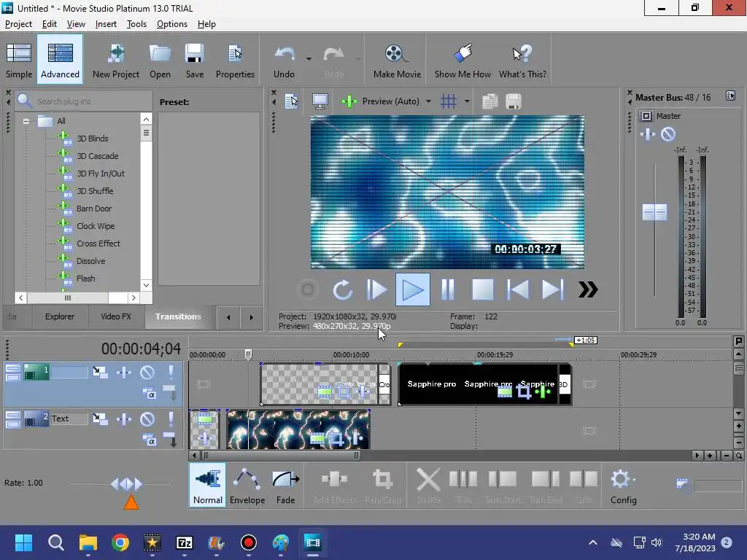Save preview snapshot to file
This screenshot has width=747, height=560.
[x=513, y=101]
